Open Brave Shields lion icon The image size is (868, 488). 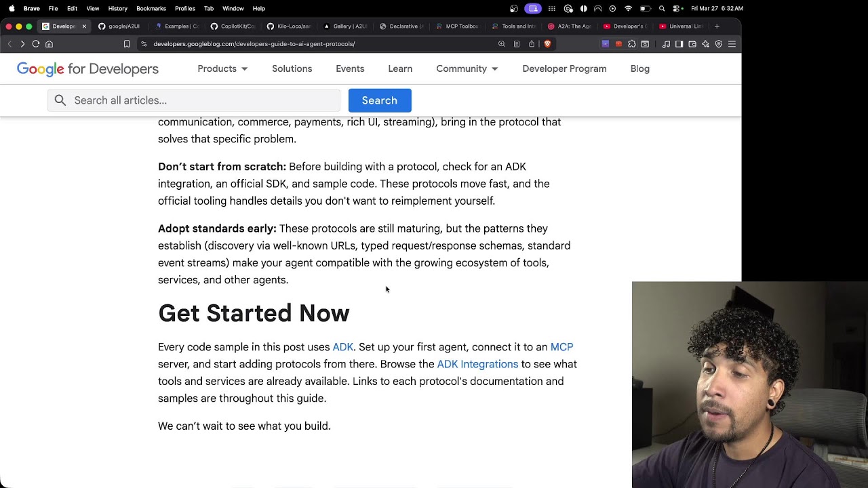[547, 44]
